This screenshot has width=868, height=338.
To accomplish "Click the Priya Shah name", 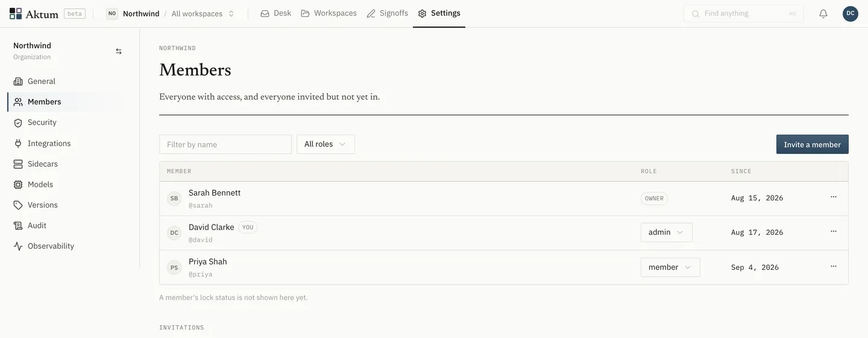I will [208, 262].
